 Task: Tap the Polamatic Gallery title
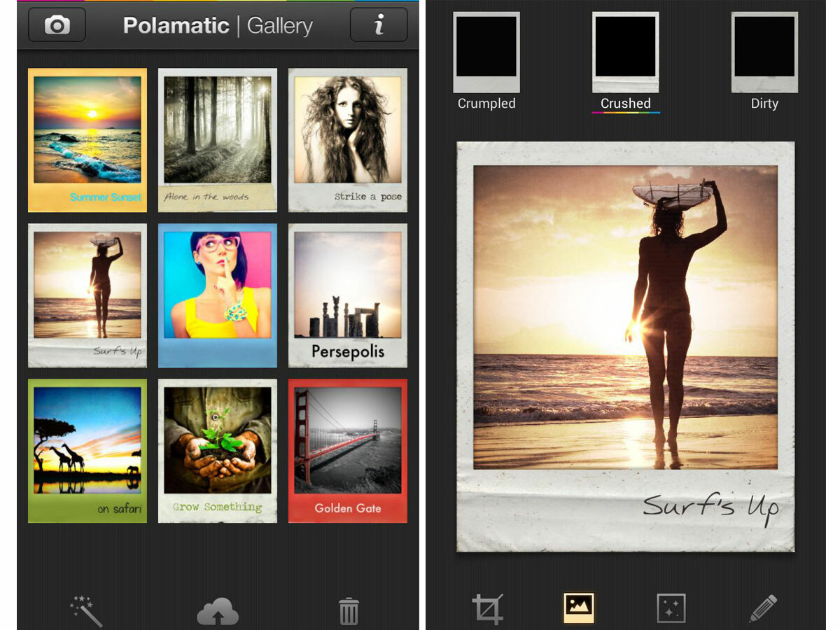point(218,26)
